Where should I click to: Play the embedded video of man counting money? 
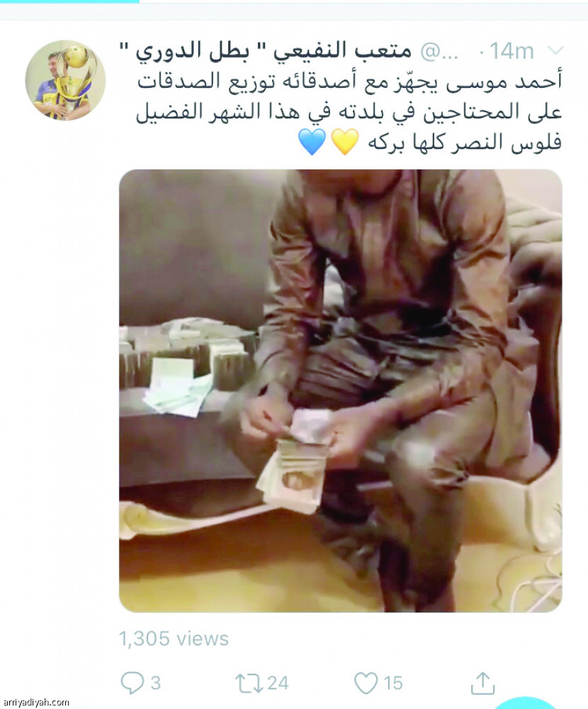click(340, 391)
